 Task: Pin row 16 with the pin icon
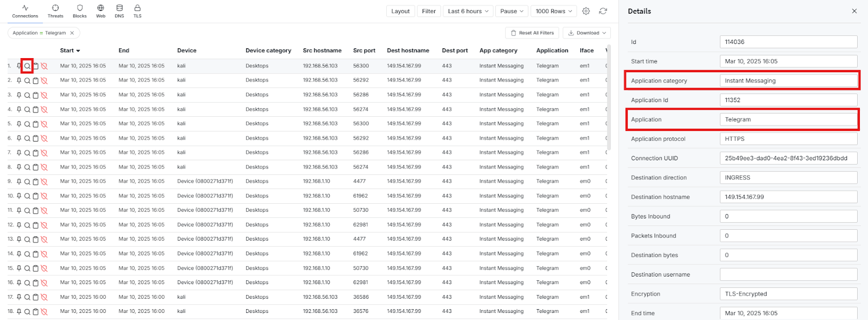19,283
